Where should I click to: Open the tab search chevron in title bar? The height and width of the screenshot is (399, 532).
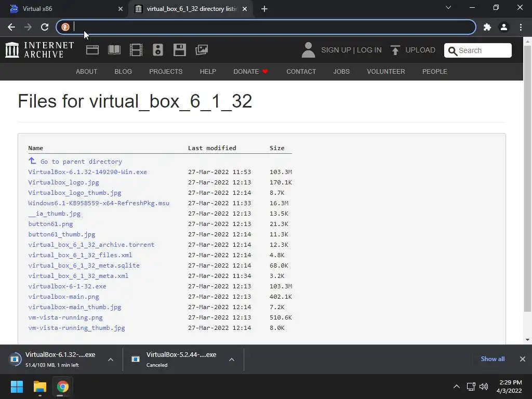(448, 7)
